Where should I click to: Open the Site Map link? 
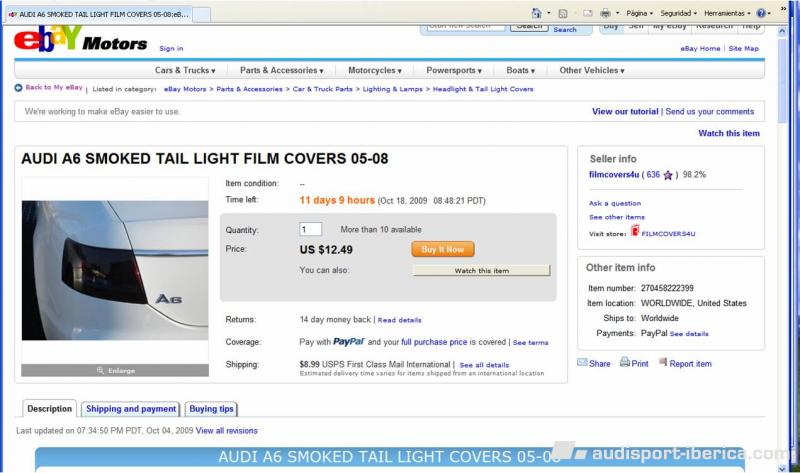click(743, 48)
